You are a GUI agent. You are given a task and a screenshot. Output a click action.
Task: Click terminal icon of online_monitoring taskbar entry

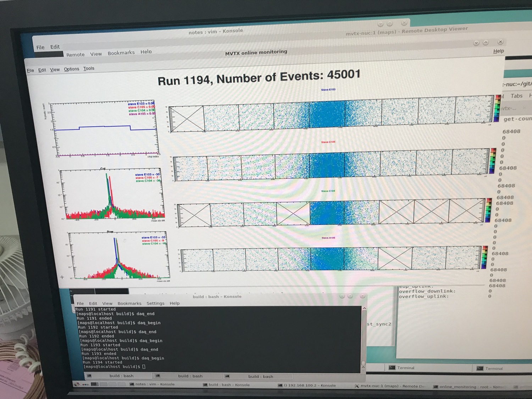(436, 387)
